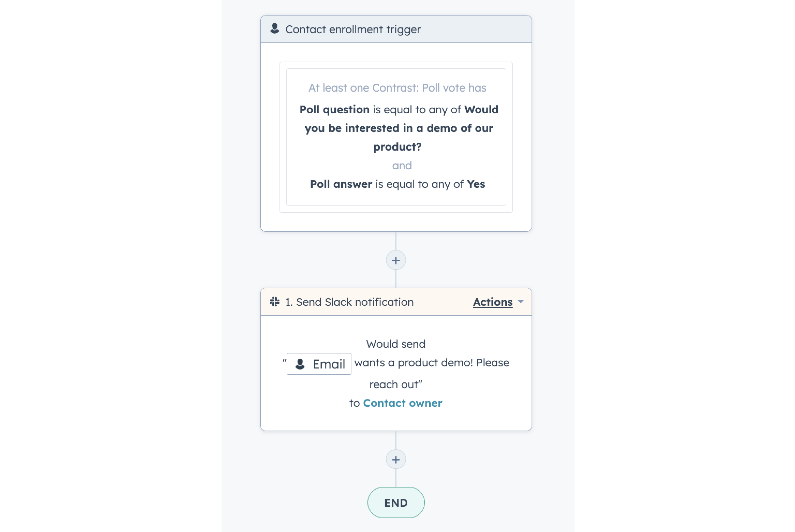Select the contact icon in the enrollment trigger header

pyautogui.click(x=275, y=29)
